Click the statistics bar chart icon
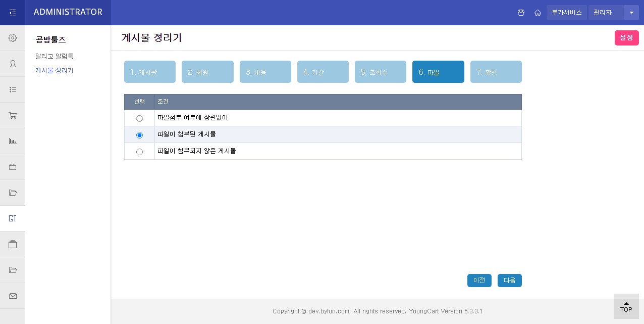Viewport: 644px width, 324px height. pos(13,141)
